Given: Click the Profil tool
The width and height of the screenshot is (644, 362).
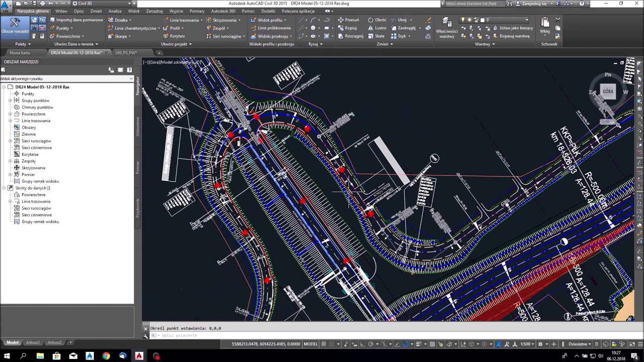Looking at the screenshot, I should coord(174,28).
